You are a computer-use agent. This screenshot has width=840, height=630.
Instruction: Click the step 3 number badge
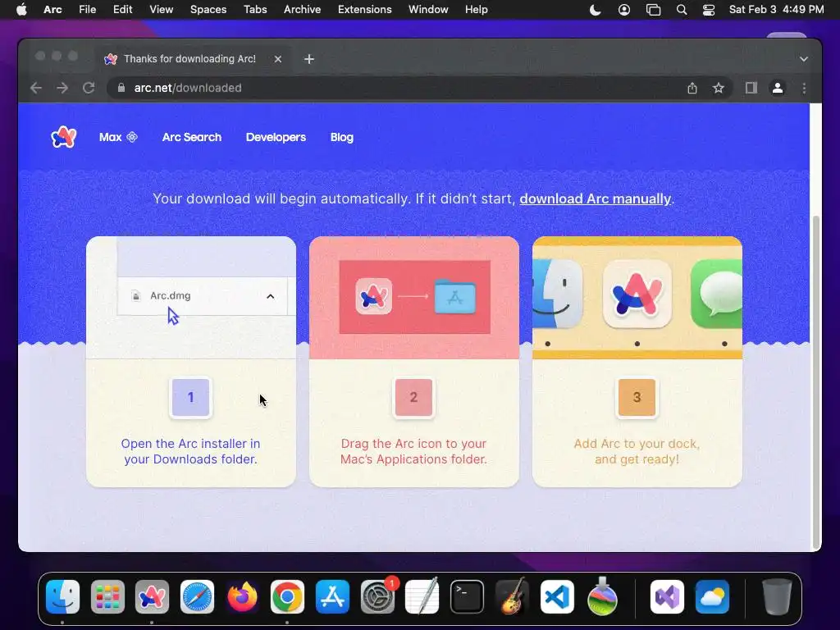[x=637, y=398]
